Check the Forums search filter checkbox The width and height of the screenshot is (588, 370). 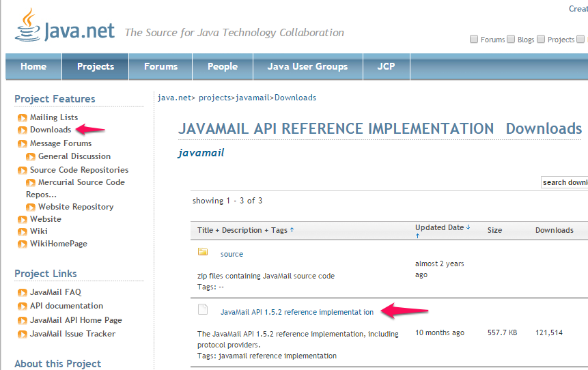[x=474, y=39]
